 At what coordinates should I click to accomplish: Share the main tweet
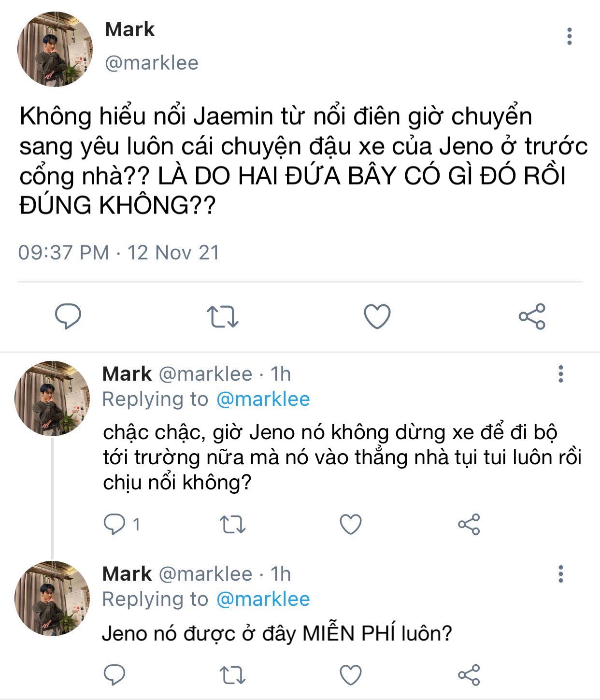[x=532, y=316]
